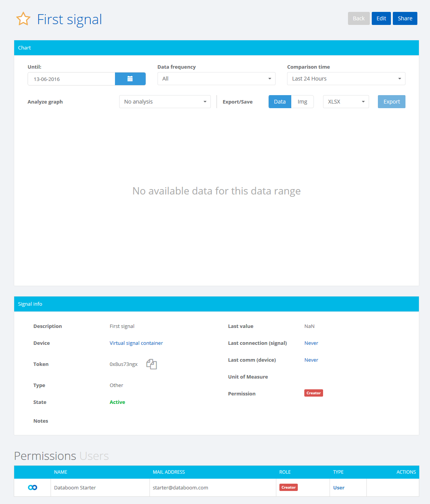Copy the token using the copy icon
Viewport: 430px width, 504px height.
152,364
